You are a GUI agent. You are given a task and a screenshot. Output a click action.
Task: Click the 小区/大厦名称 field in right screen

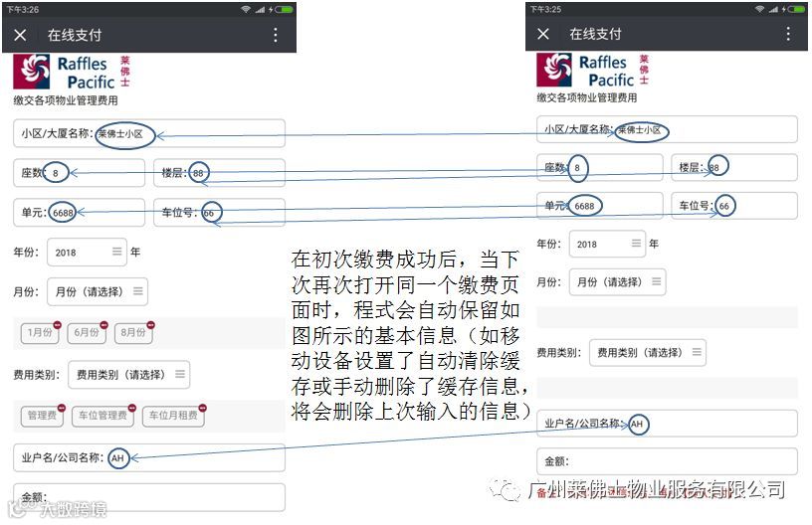pyautogui.click(x=667, y=129)
